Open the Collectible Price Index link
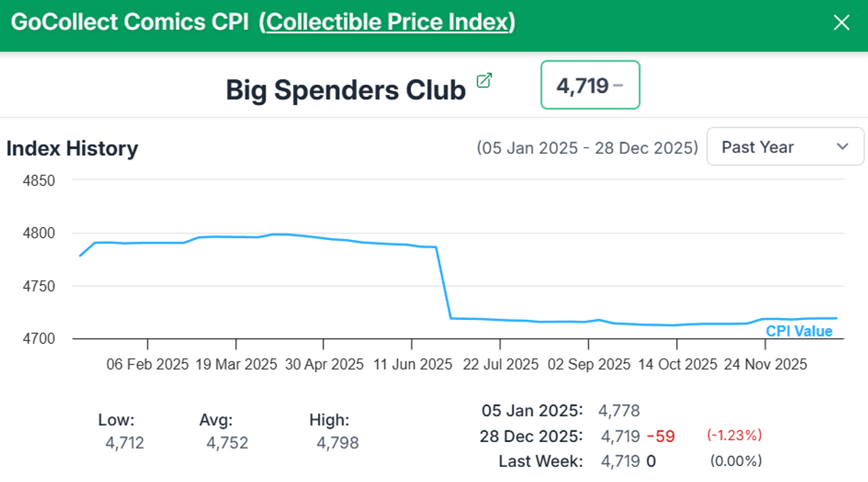The image size is (868, 482). [x=387, y=22]
